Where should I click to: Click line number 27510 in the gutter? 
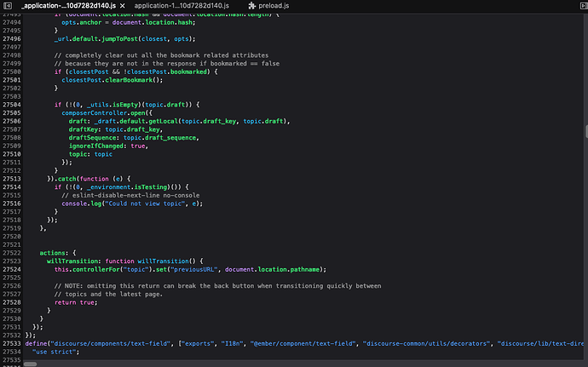tap(12, 154)
